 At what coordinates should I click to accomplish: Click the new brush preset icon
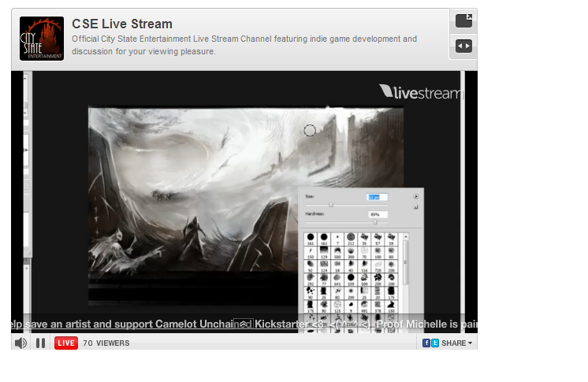pyautogui.click(x=415, y=207)
